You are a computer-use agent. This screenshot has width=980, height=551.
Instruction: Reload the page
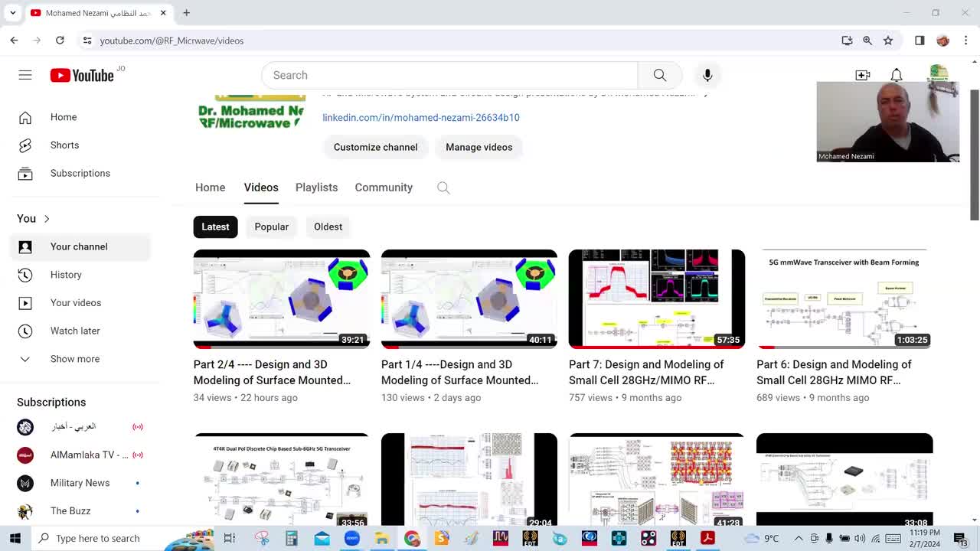[60, 41]
